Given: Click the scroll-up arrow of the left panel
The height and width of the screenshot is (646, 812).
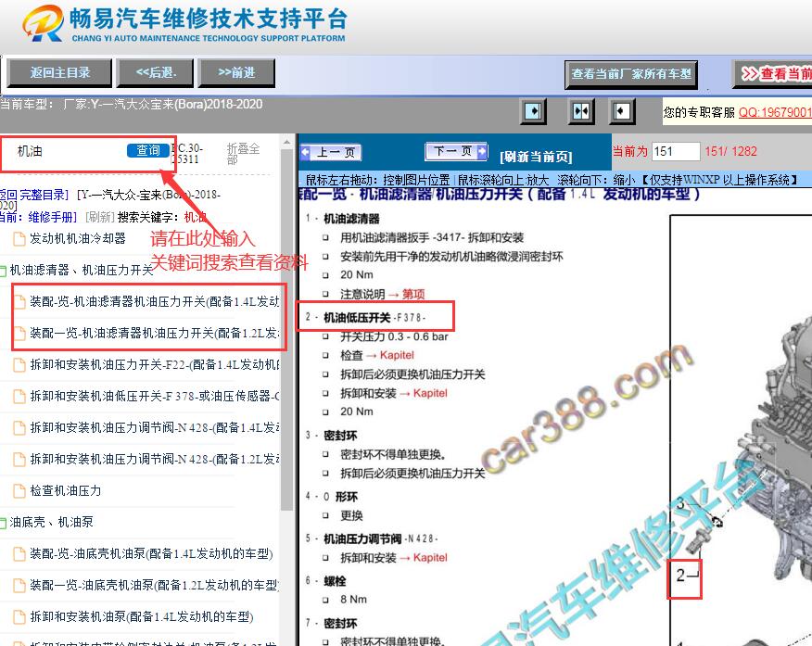Looking at the screenshot, I should [x=287, y=142].
